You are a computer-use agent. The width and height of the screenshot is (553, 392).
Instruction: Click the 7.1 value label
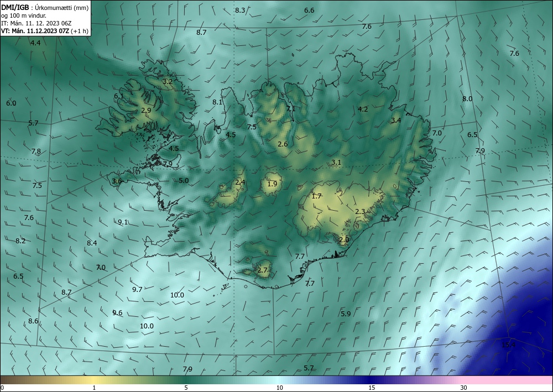[291, 108]
